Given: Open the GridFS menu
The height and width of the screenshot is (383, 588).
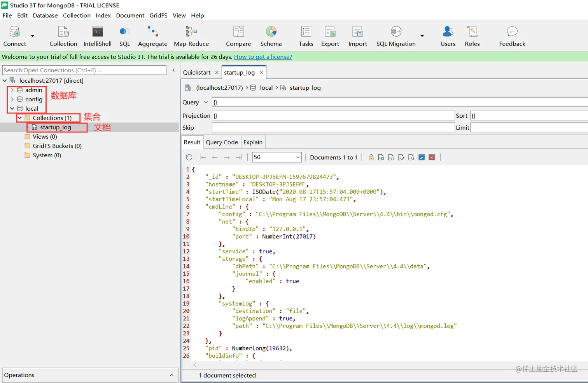Looking at the screenshot, I should pos(158,16).
